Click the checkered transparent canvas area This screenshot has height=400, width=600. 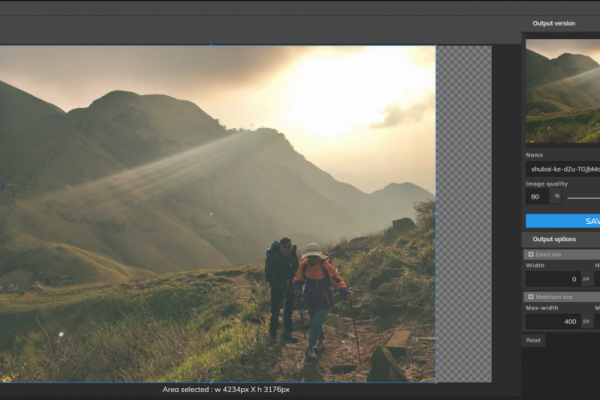464,214
